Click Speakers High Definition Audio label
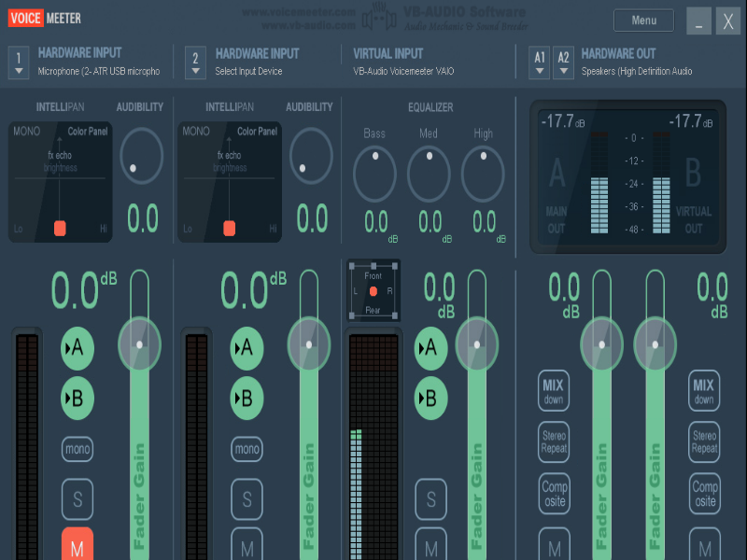 click(637, 72)
